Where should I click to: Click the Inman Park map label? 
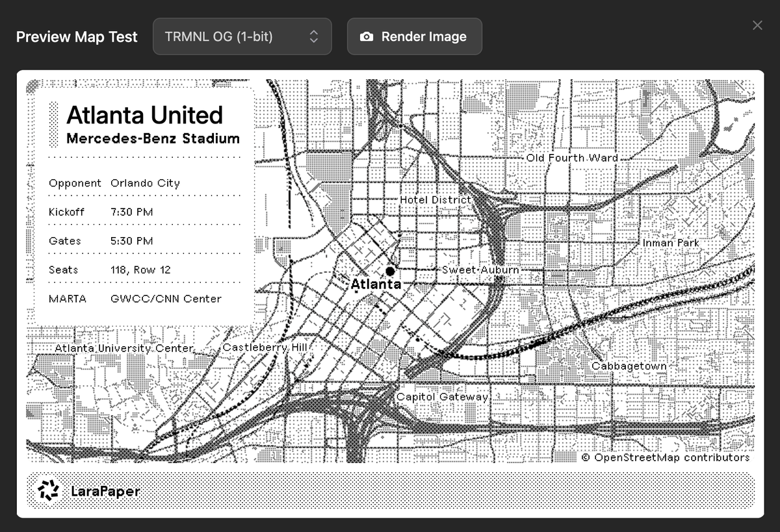tap(671, 243)
